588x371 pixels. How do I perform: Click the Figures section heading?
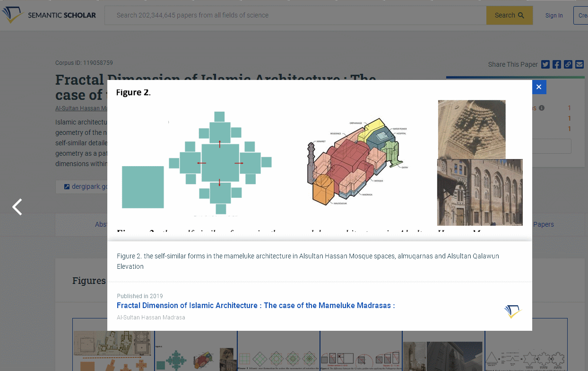click(x=89, y=281)
